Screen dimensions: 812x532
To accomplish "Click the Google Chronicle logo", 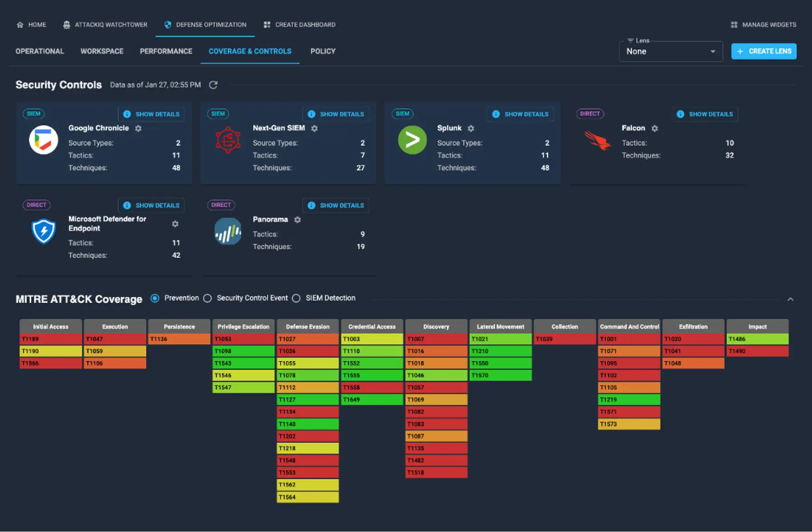I will pyautogui.click(x=44, y=140).
